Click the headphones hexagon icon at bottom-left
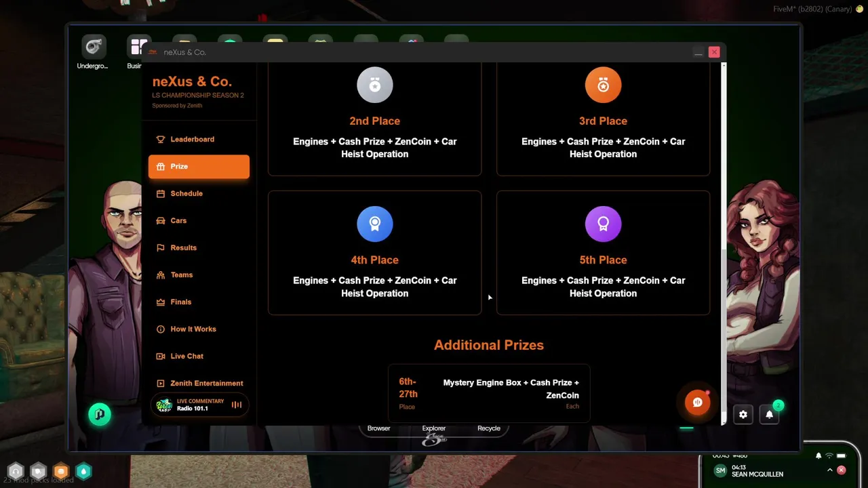868x488 pixels. coord(16,471)
